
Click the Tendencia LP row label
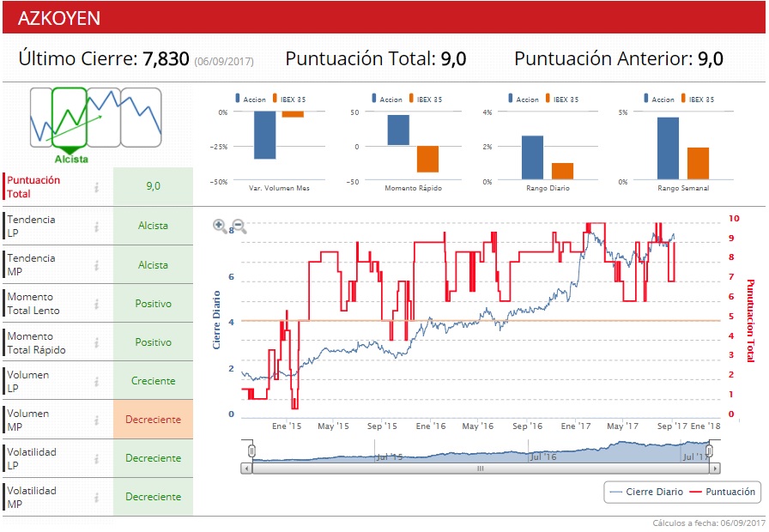pyautogui.click(x=31, y=227)
